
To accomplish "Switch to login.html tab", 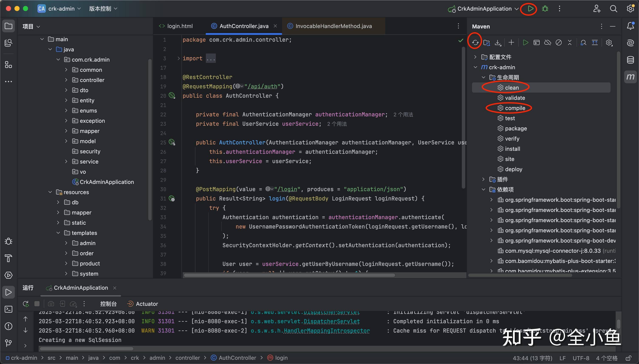I will coord(176,26).
